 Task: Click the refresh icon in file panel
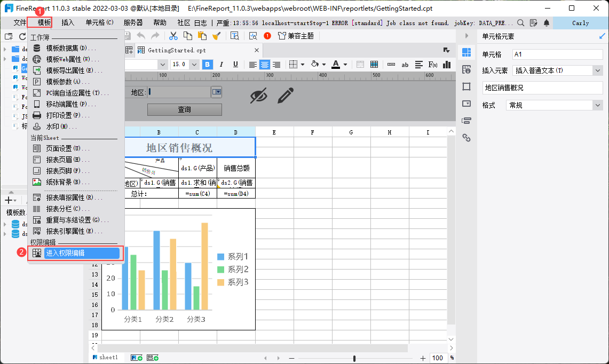(22, 36)
